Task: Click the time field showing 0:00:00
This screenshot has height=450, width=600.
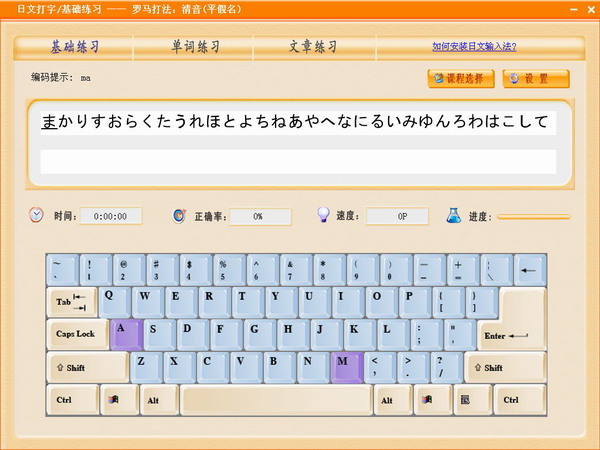Action: point(111,216)
